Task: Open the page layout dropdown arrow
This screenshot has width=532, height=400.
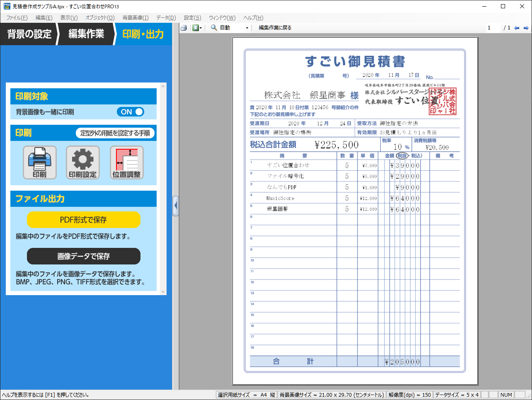Action: click(201, 28)
